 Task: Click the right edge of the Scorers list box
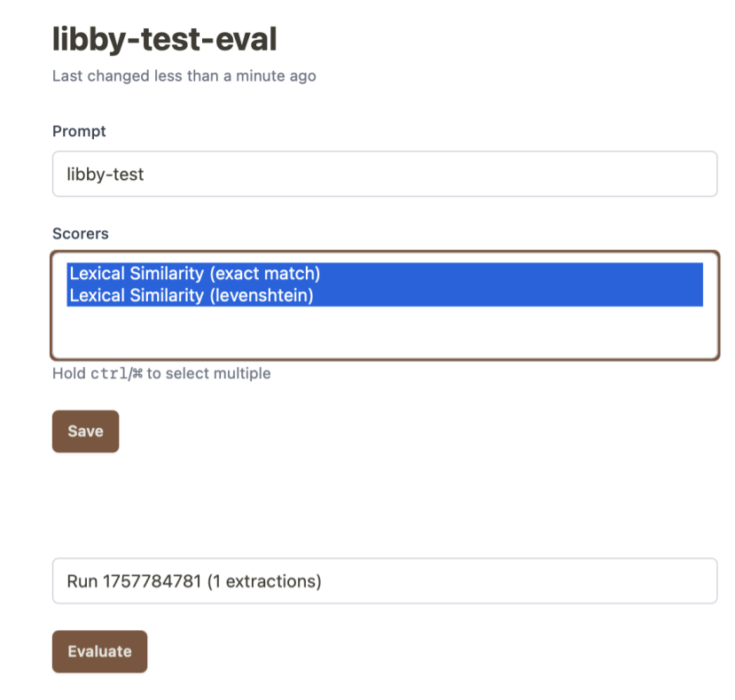pyautogui.click(x=711, y=306)
